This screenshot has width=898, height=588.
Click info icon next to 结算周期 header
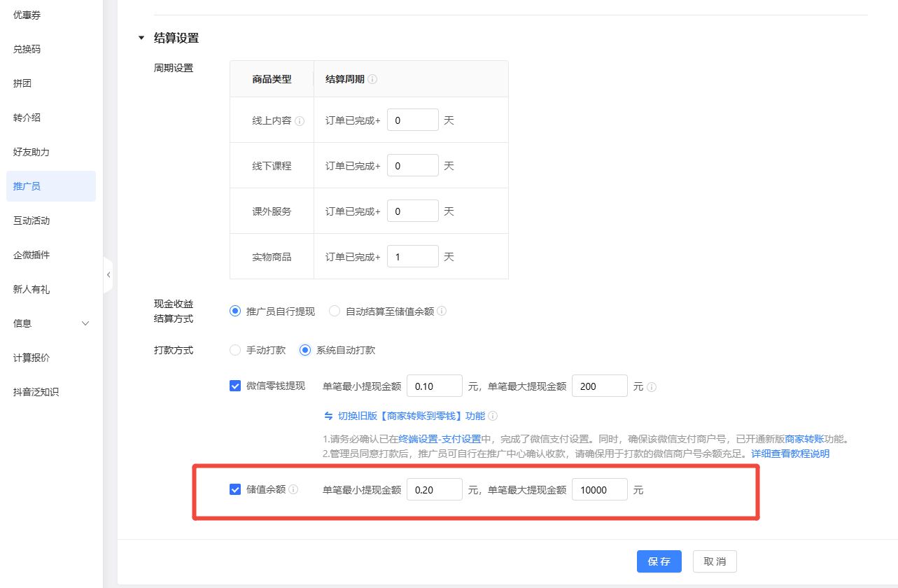(x=372, y=80)
